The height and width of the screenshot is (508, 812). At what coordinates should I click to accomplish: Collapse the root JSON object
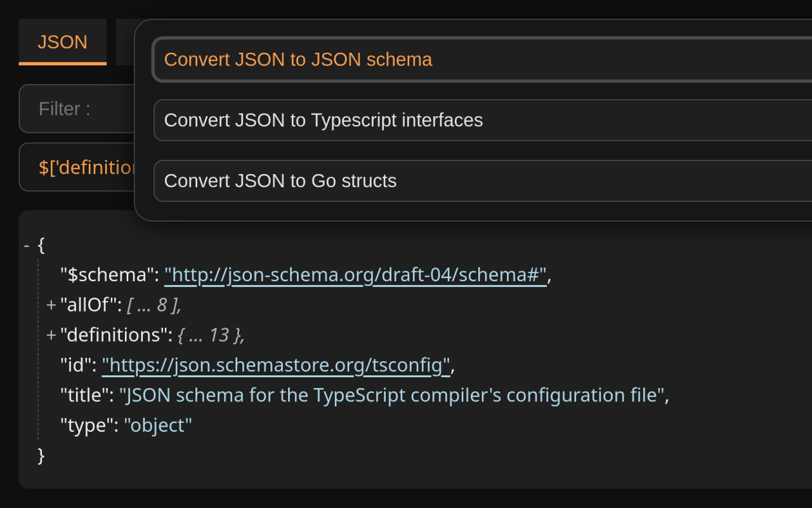tap(26, 244)
